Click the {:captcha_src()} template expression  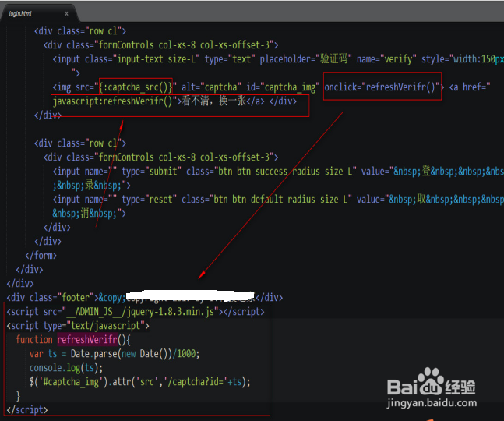click(136, 87)
